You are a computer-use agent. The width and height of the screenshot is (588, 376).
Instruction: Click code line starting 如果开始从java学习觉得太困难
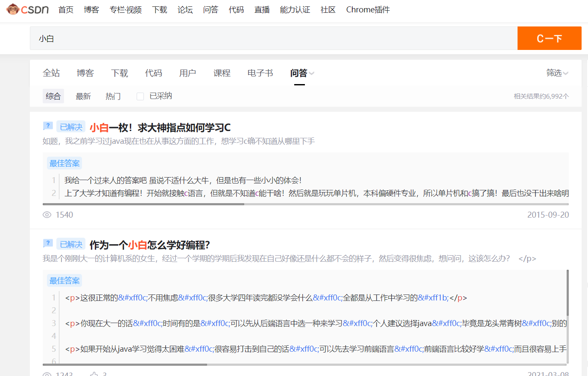click(x=316, y=349)
